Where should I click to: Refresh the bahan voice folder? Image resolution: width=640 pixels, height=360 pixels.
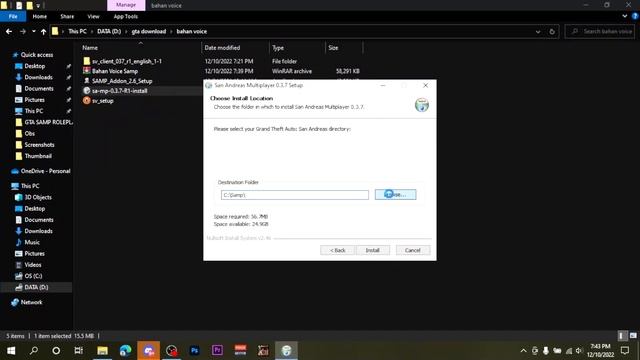[x=552, y=31]
